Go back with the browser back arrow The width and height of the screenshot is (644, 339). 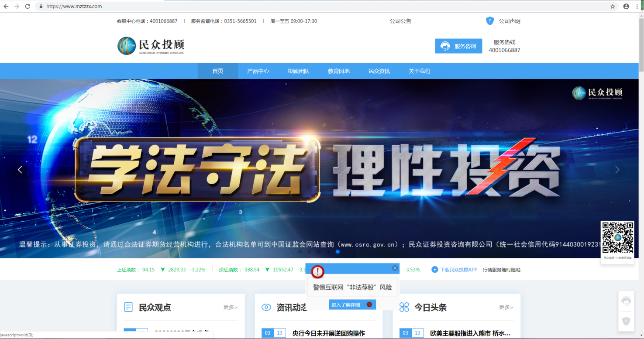[x=6, y=7]
